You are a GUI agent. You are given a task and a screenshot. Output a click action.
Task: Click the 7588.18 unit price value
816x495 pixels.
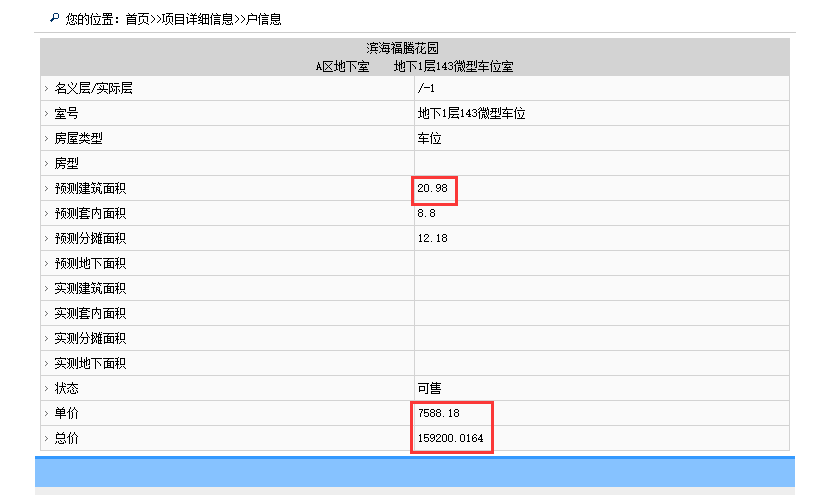click(439, 413)
